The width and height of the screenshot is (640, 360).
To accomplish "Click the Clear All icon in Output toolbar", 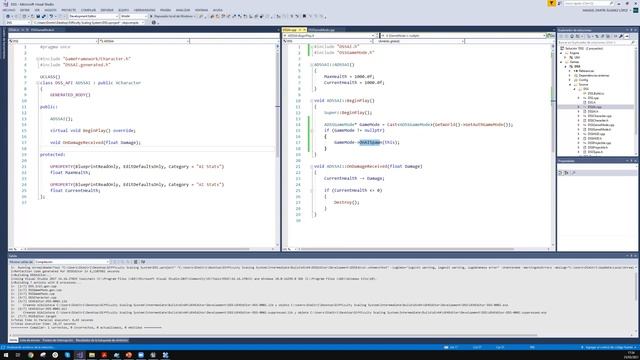I will [136, 262].
